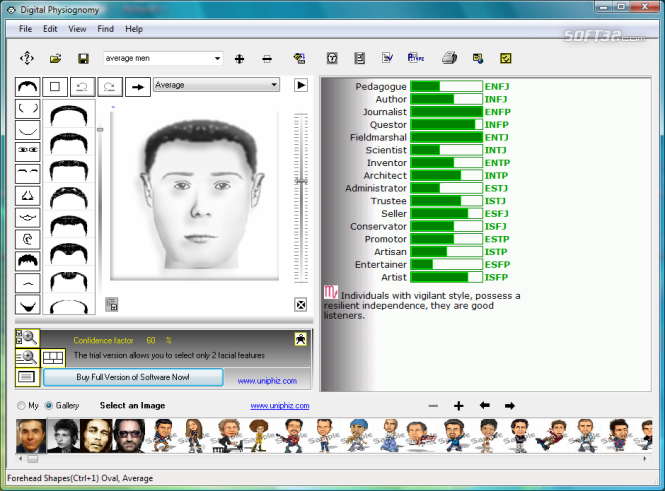The width and height of the screenshot is (665, 491).
Task: Click the magnifier checklist icon in bottom panel
Action: click(27, 338)
